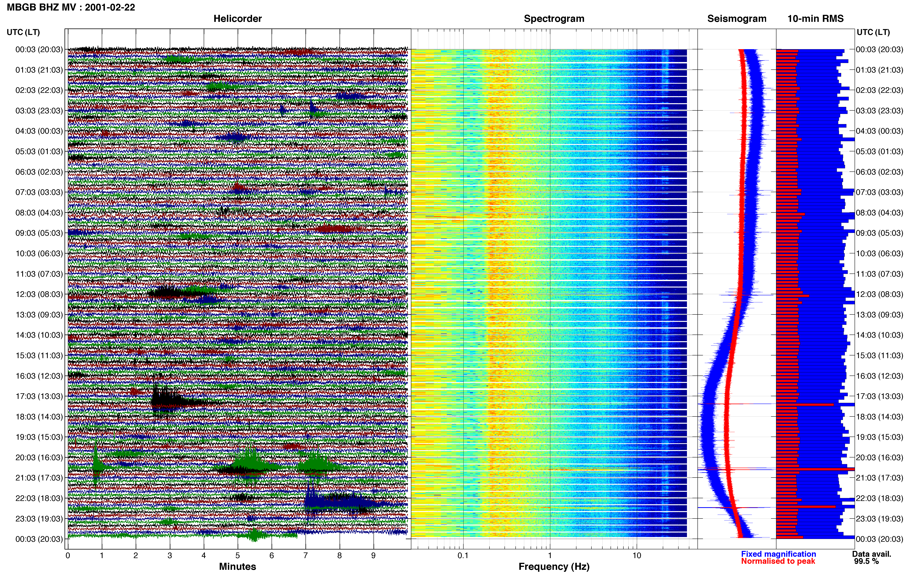Image resolution: width=924 pixels, height=578 pixels.
Task: Click the right time label '17:03 (13:03)'
Action: (x=879, y=396)
